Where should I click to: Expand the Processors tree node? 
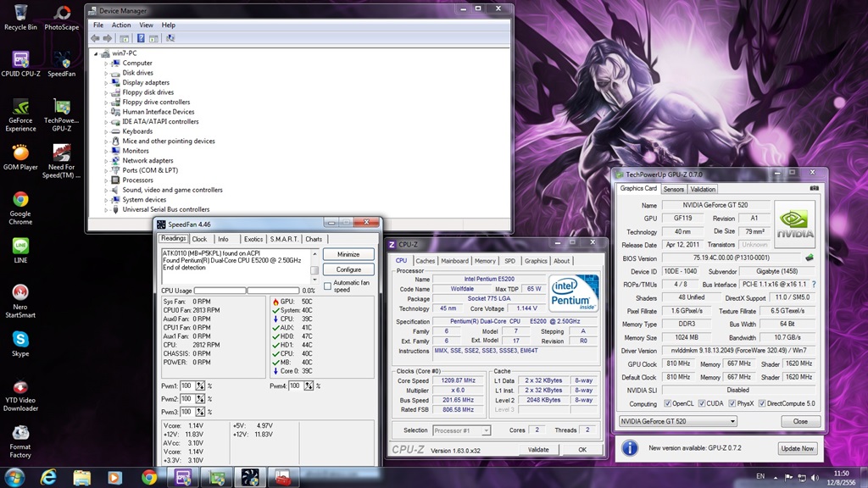click(x=107, y=180)
